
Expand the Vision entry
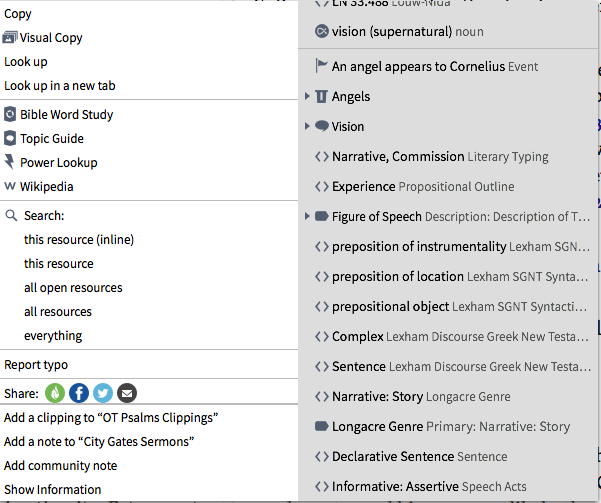pos(307,127)
